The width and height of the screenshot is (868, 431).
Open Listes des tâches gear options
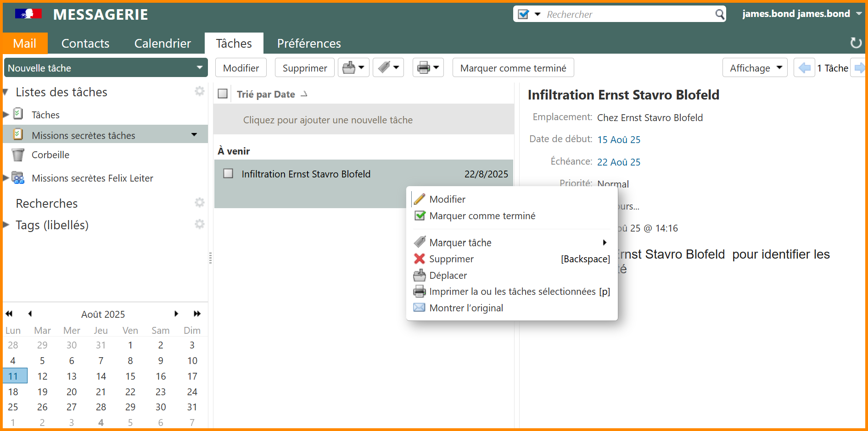[x=199, y=91]
